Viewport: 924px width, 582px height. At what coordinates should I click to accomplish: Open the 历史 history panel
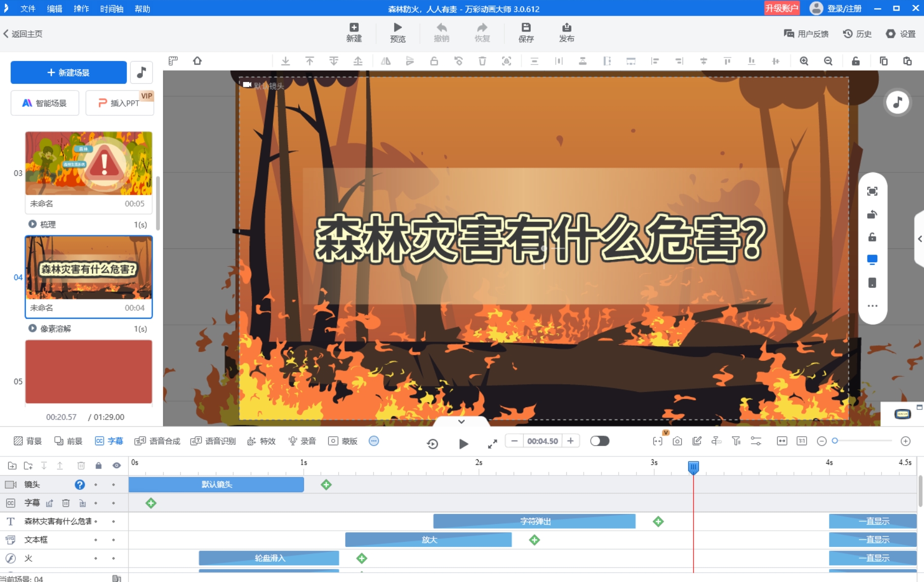(x=857, y=34)
